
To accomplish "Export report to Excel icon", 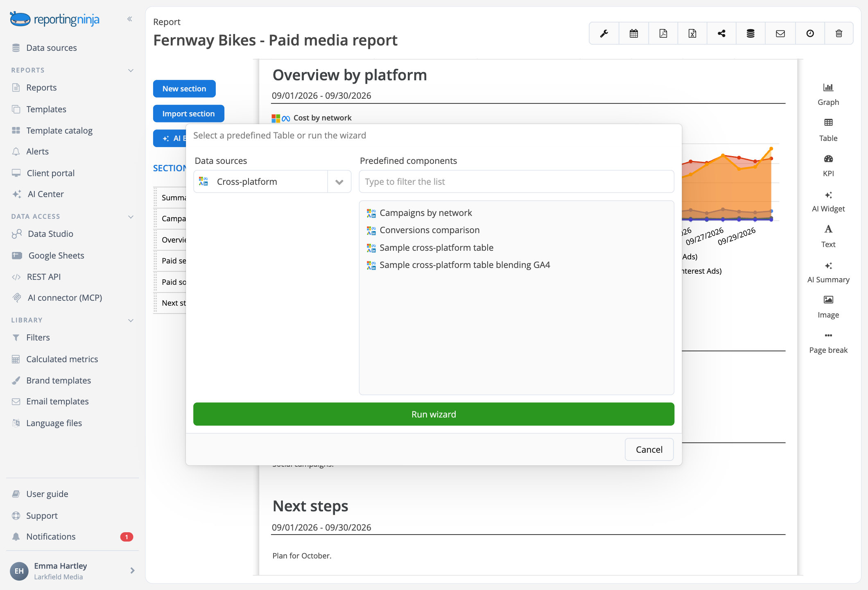I will [692, 34].
